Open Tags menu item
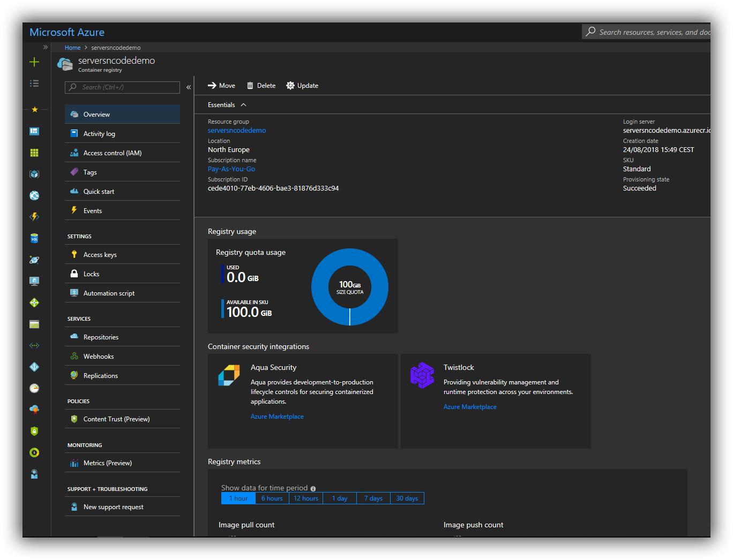 click(x=122, y=172)
